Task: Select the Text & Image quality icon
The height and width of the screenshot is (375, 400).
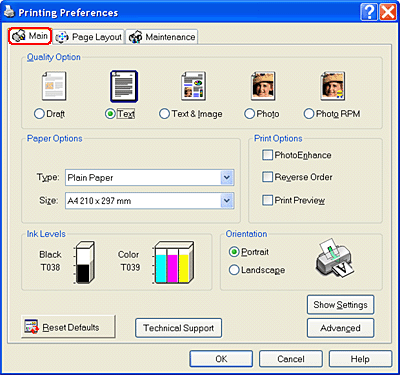Action: [x=193, y=86]
